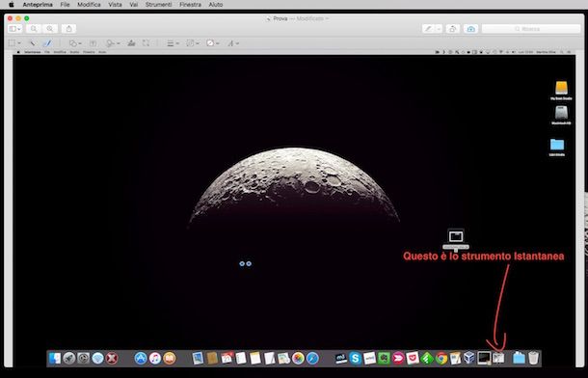Open the Aiuto menu
The image size is (588, 378).
tap(215, 5)
